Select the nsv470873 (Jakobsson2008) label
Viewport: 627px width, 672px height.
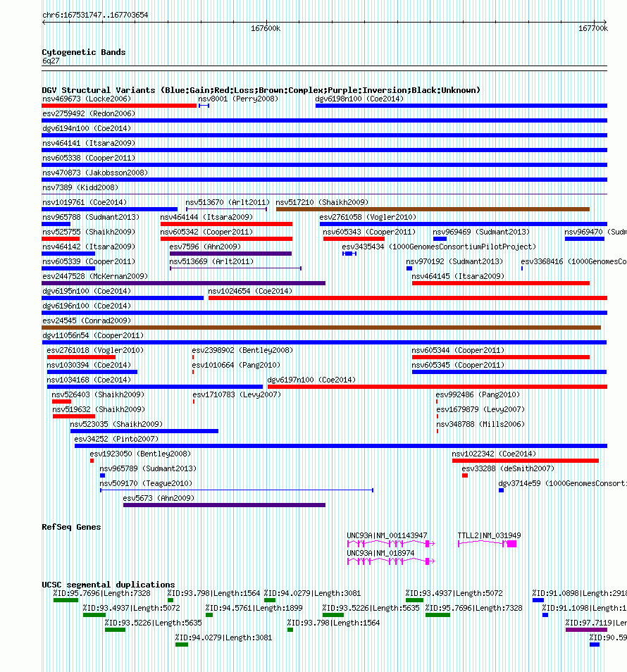(x=95, y=173)
